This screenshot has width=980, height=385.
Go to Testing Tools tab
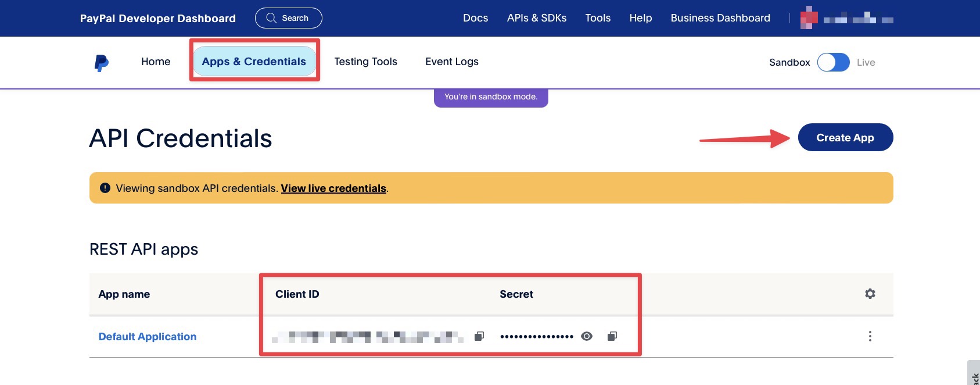point(365,62)
